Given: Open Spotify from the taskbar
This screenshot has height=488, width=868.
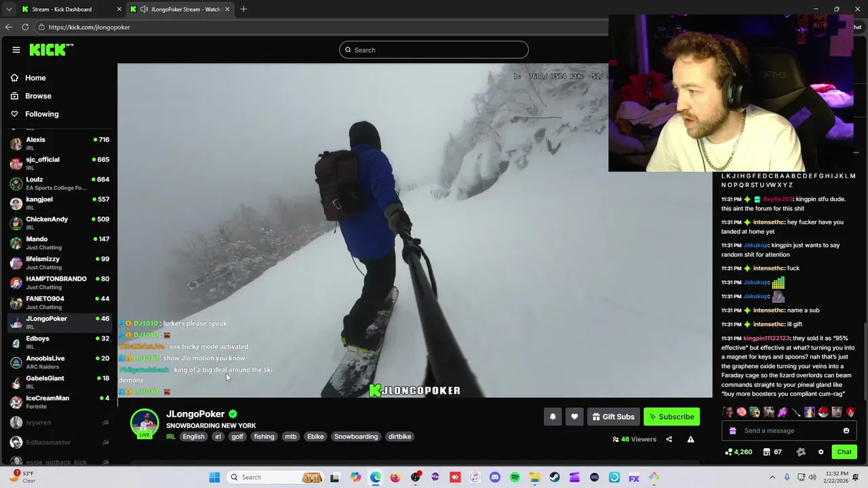Looking at the screenshot, I should coord(515,477).
